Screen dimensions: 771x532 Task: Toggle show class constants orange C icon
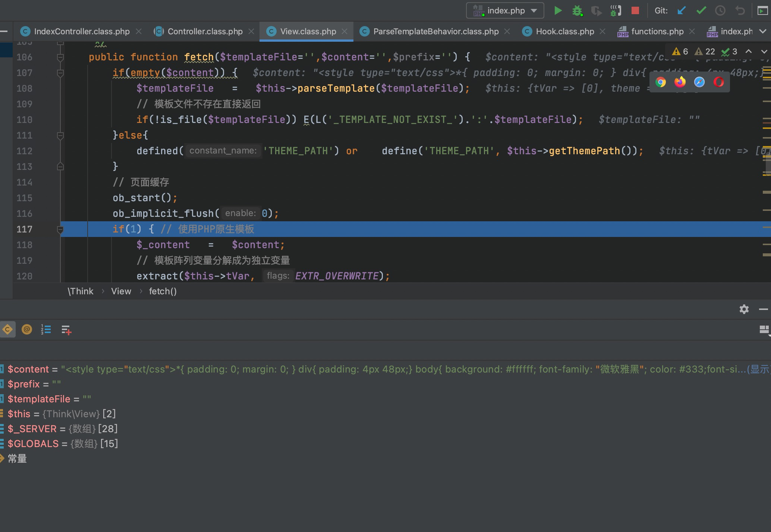(7, 329)
